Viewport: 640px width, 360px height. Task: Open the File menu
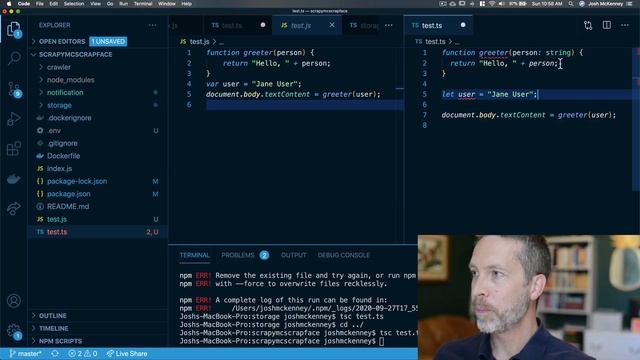click(x=40, y=4)
